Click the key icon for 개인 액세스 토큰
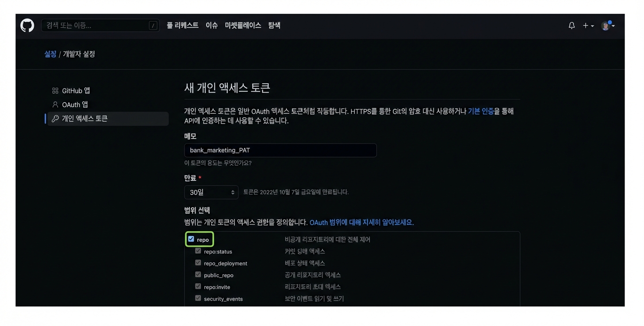644x326 pixels. pyautogui.click(x=55, y=119)
